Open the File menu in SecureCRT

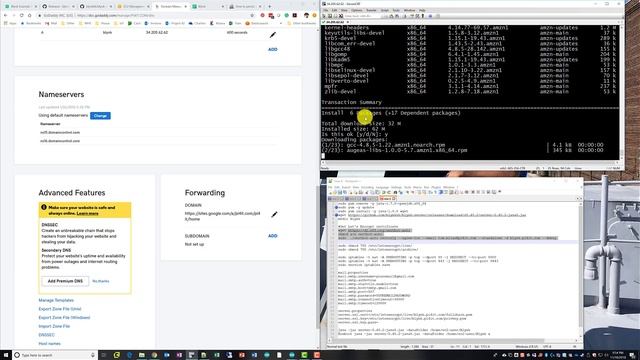[x=326, y=10]
